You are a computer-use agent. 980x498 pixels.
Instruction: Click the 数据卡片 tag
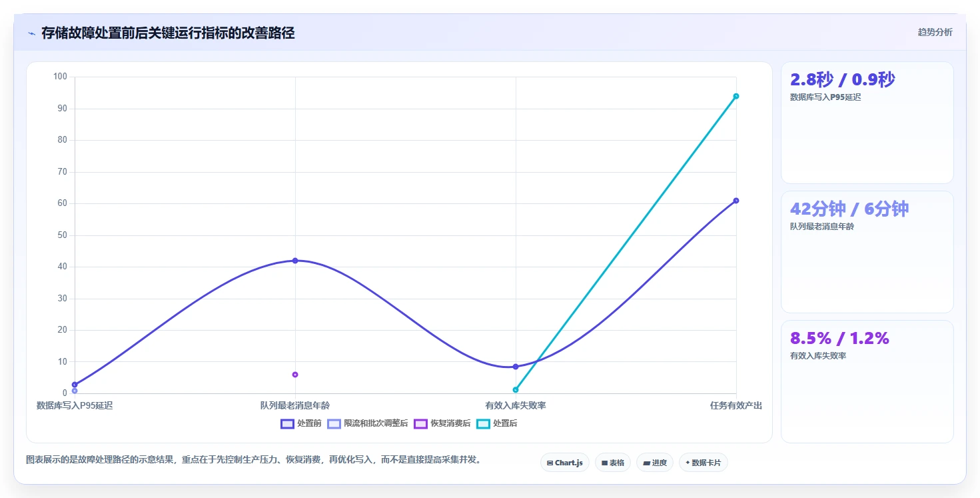[704, 463]
